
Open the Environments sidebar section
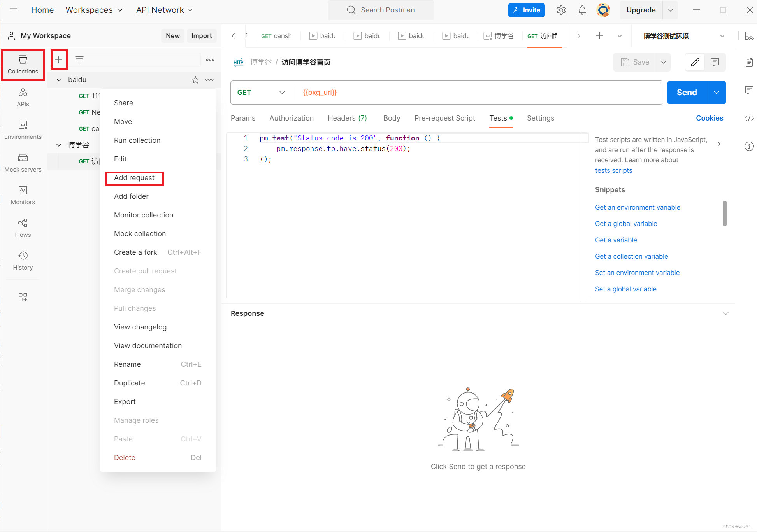[23, 130]
